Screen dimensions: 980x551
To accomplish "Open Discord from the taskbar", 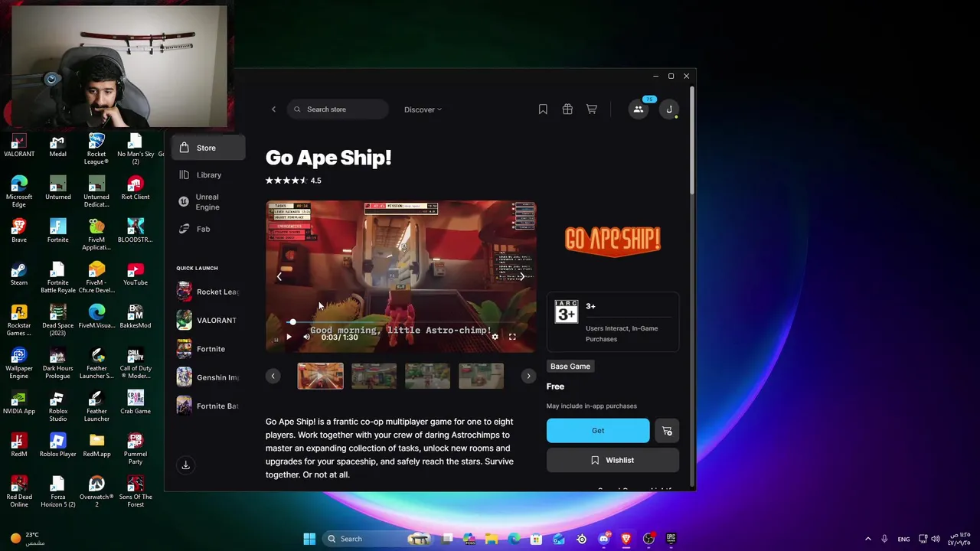I will 603,539.
